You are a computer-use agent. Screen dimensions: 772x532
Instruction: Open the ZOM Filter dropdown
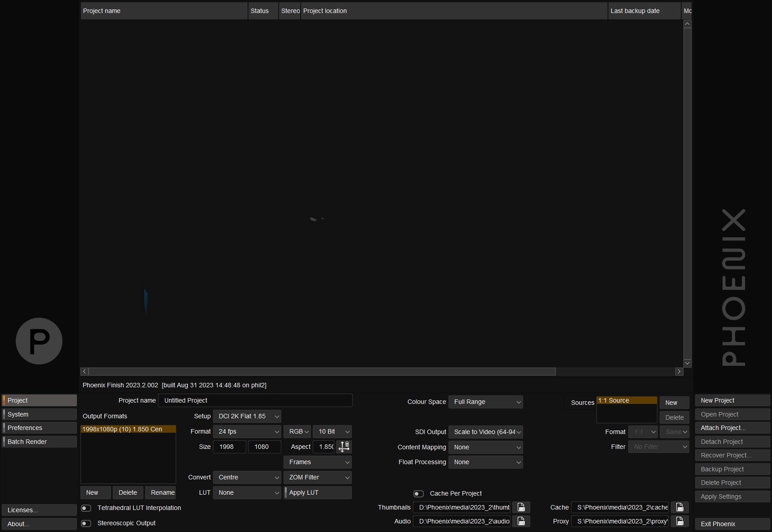click(x=318, y=477)
